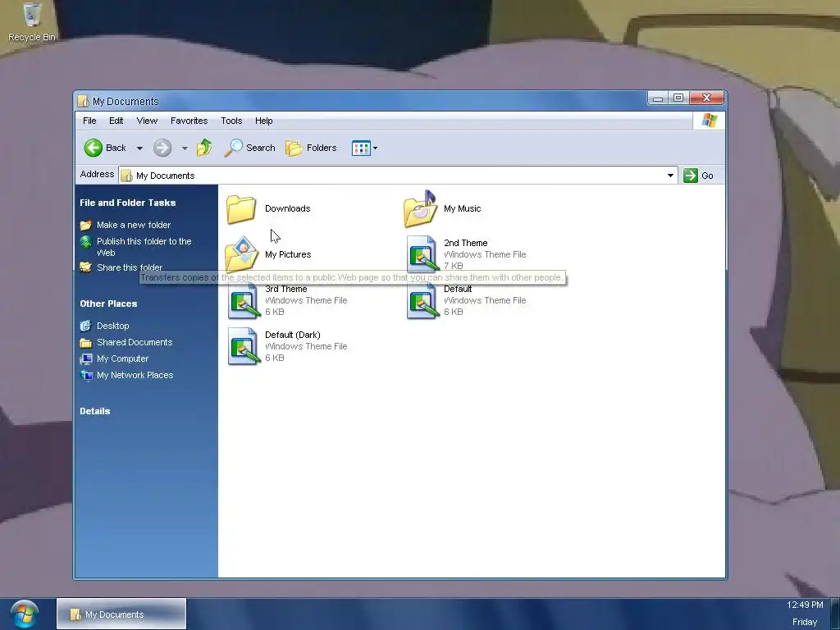
Task: Expand the Address bar dropdown
Action: (x=670, y=176)
